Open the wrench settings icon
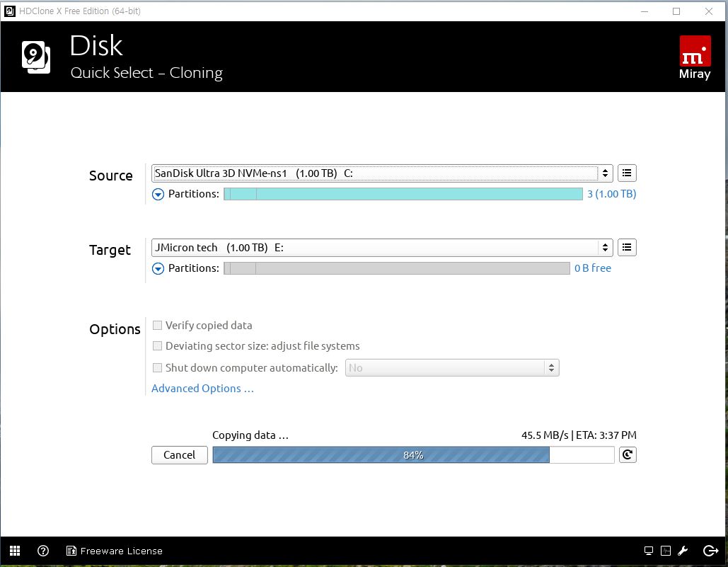728x567 pixels. pos(683,551)
